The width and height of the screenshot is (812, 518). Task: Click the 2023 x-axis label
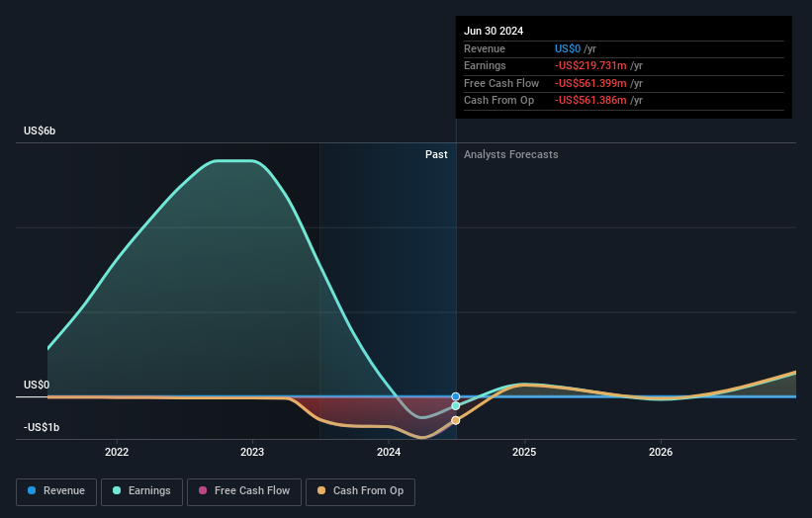pos(252,453)
